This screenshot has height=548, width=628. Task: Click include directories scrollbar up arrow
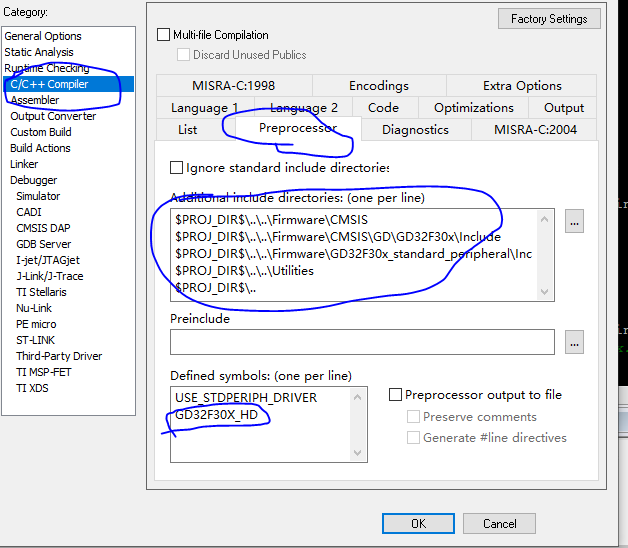pyautogui.click(x=544, y=219)
